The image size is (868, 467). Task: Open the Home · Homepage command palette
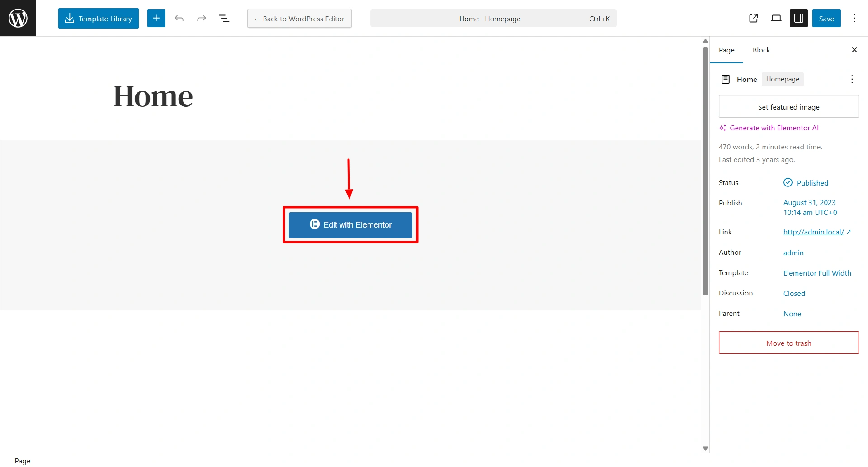pos(493,19)
